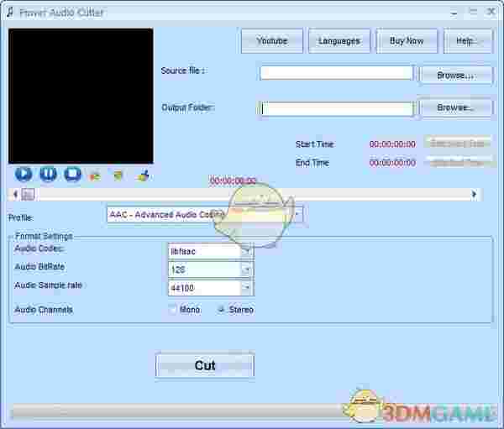The image size is (504, 429).
Task: Focus the Output Folder text field
Action: click(x=336, y=108)
